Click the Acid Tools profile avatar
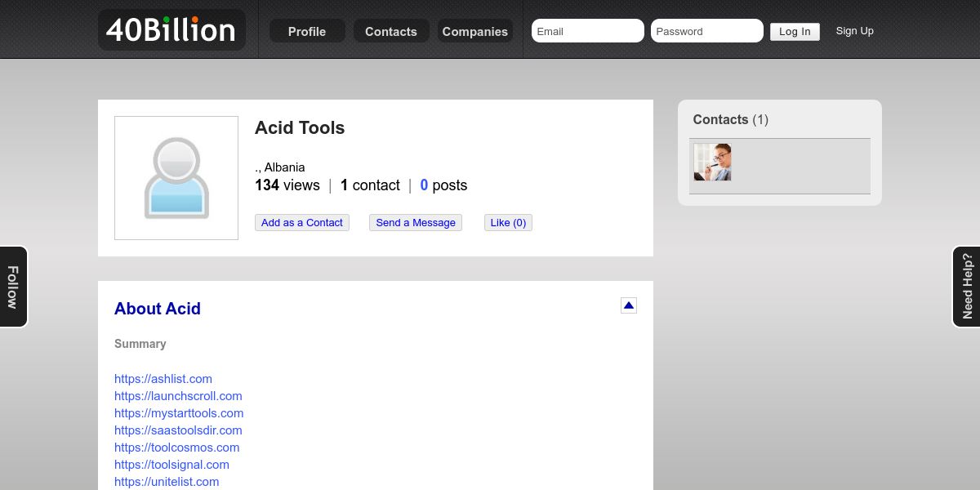The width and height of the screenshot is (980, 490). pos(176,178)
